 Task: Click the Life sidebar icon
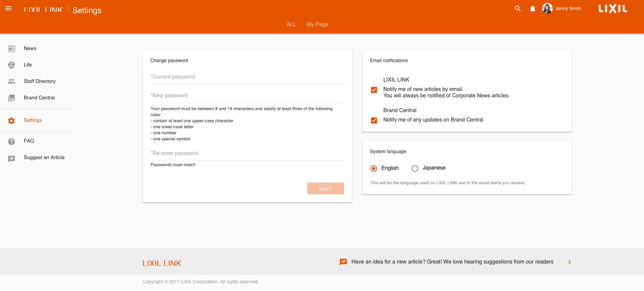click(11, 65)
